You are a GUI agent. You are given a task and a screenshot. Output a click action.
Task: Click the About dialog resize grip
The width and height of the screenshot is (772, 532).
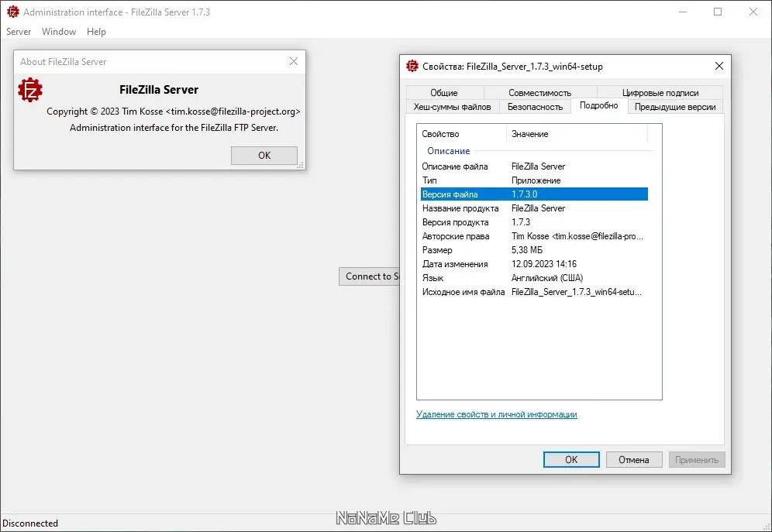click(x=300, y=166)
